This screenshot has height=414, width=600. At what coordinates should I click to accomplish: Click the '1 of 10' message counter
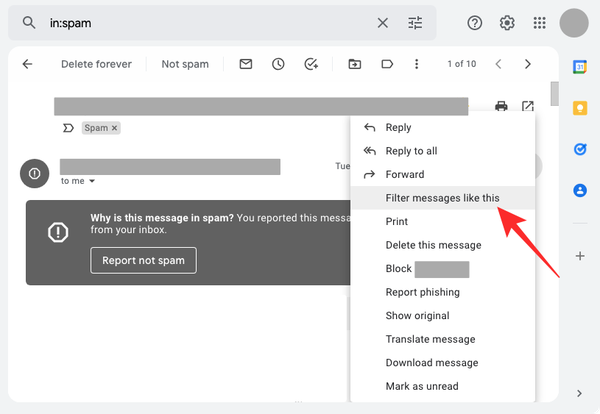(462, 64)
